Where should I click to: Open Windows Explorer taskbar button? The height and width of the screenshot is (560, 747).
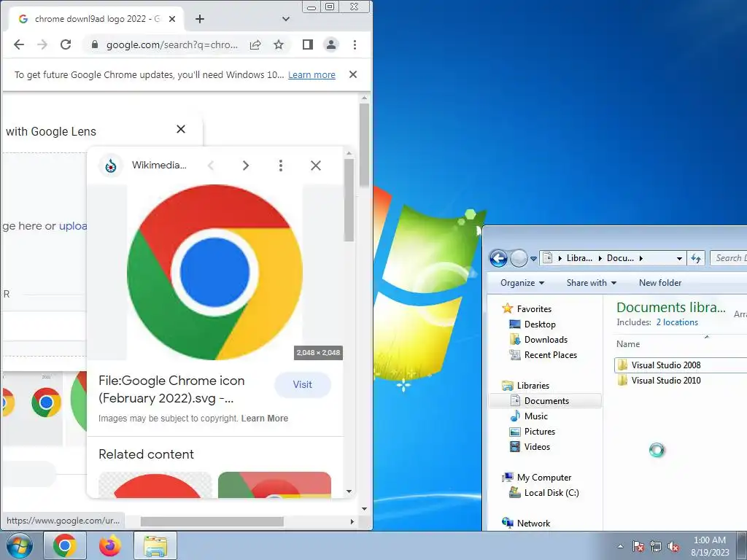point(155,545)
